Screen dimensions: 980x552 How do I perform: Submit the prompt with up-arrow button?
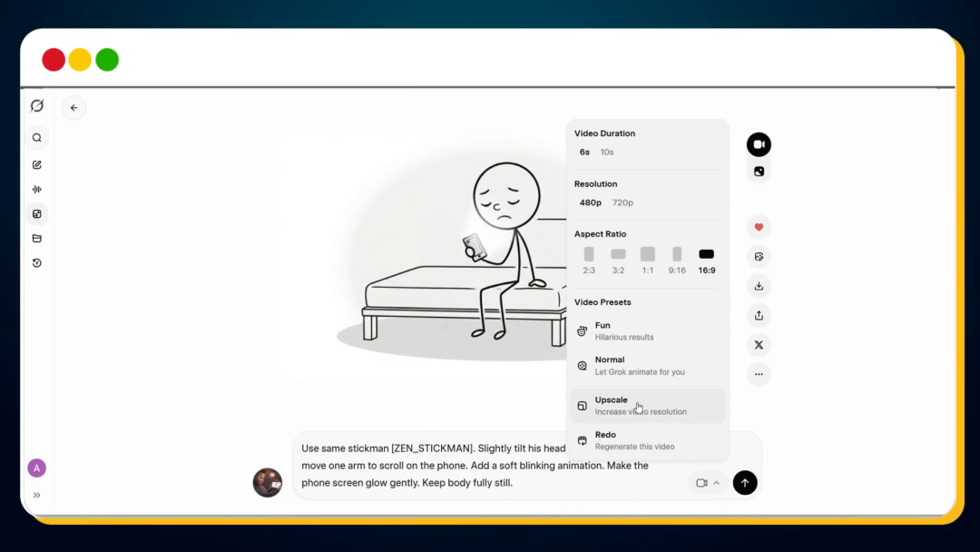745,483
